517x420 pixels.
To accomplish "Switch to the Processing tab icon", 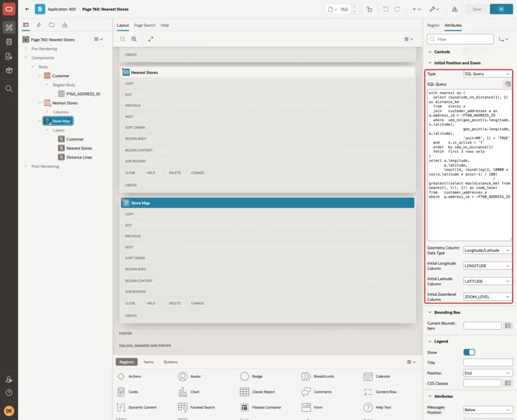I will [52, 25].
